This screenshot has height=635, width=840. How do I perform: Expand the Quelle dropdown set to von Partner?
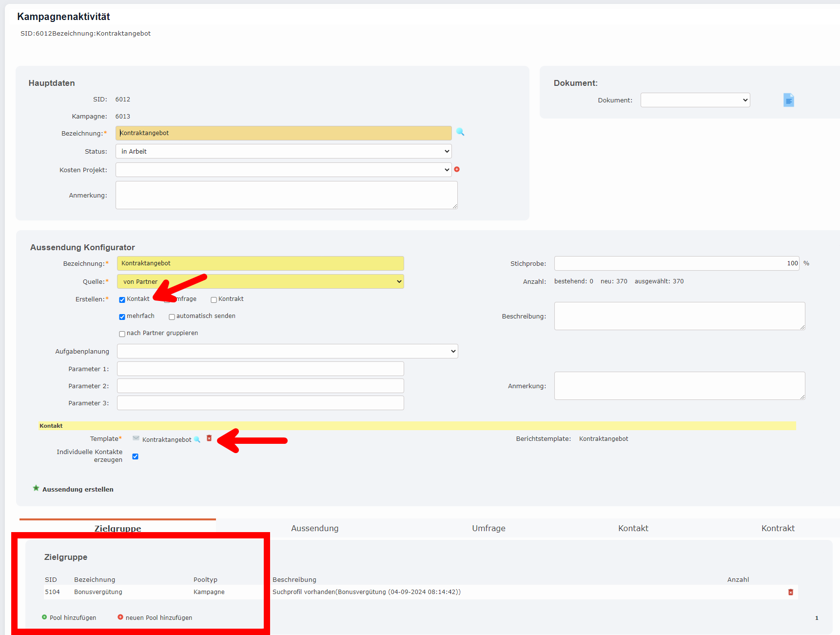coord(260,281)
